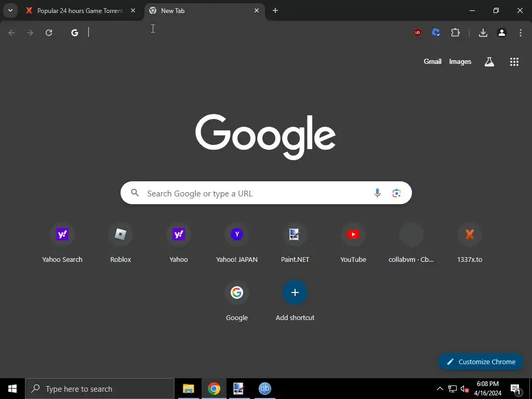Open Gmail link
The image size is (532, 399).
pyautogui.click(x=433, y=61)
